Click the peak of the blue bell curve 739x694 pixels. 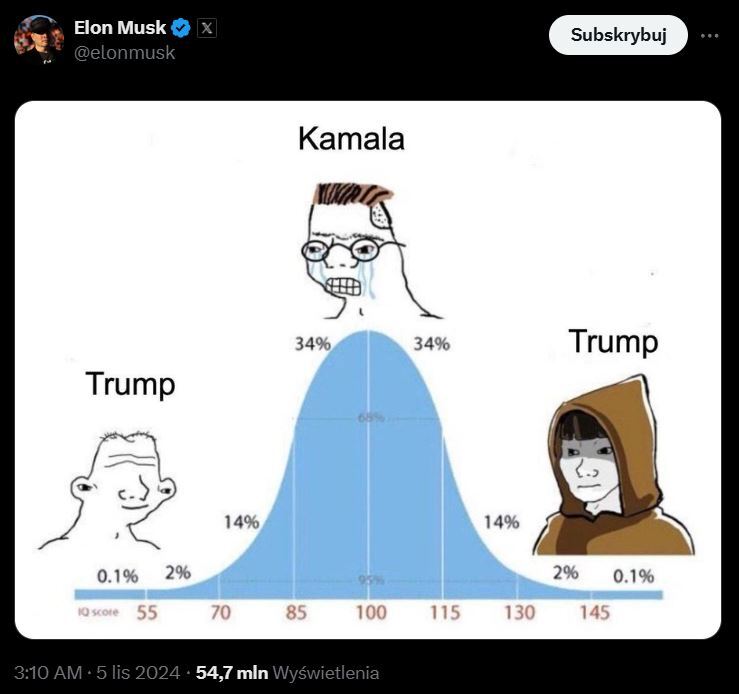coord(368,335)
